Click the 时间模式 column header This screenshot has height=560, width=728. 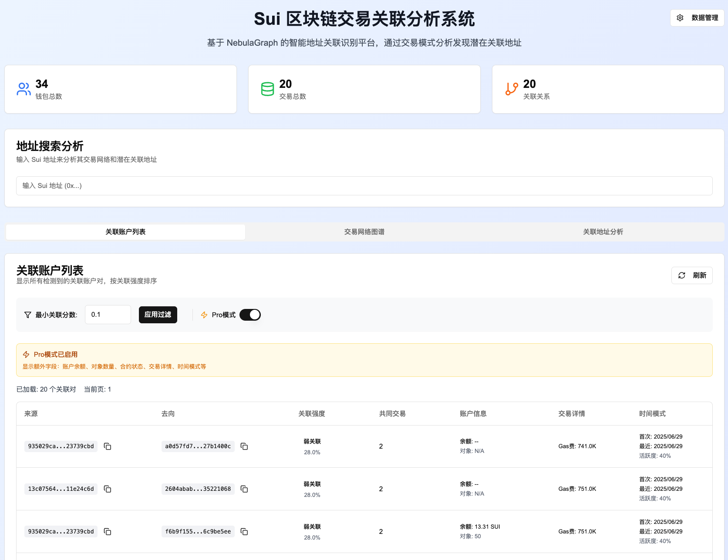[652, 414]
